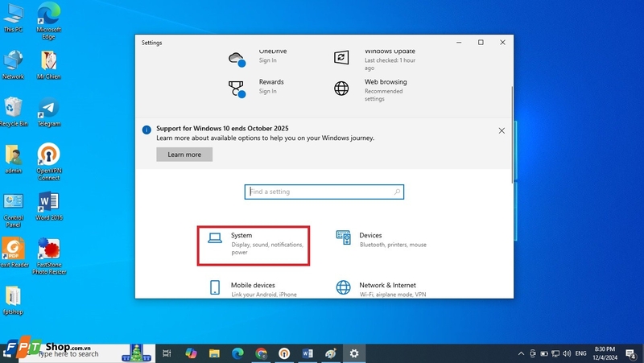Click the magnifier icon in Find a setting
Image resolution: width=644 pixels, height=363 pixels.
point(397,192)
